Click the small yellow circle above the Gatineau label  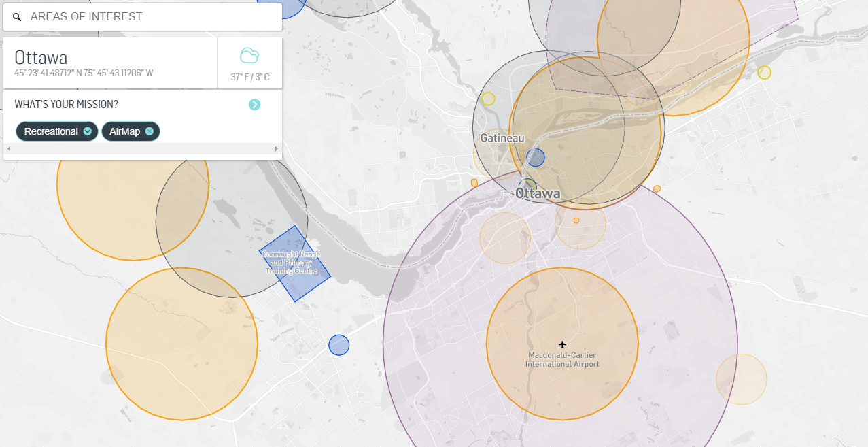tap(488, 99)
